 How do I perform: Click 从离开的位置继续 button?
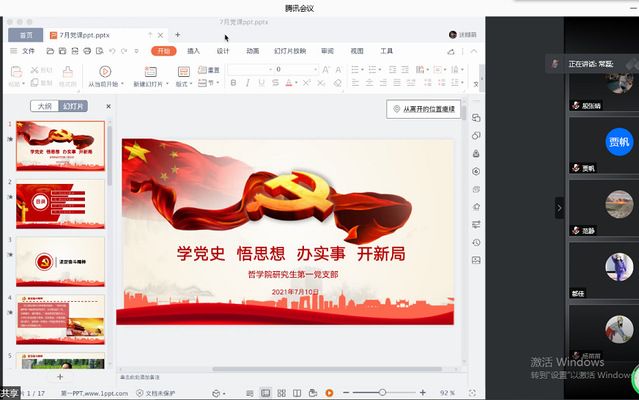click(424, 109)
